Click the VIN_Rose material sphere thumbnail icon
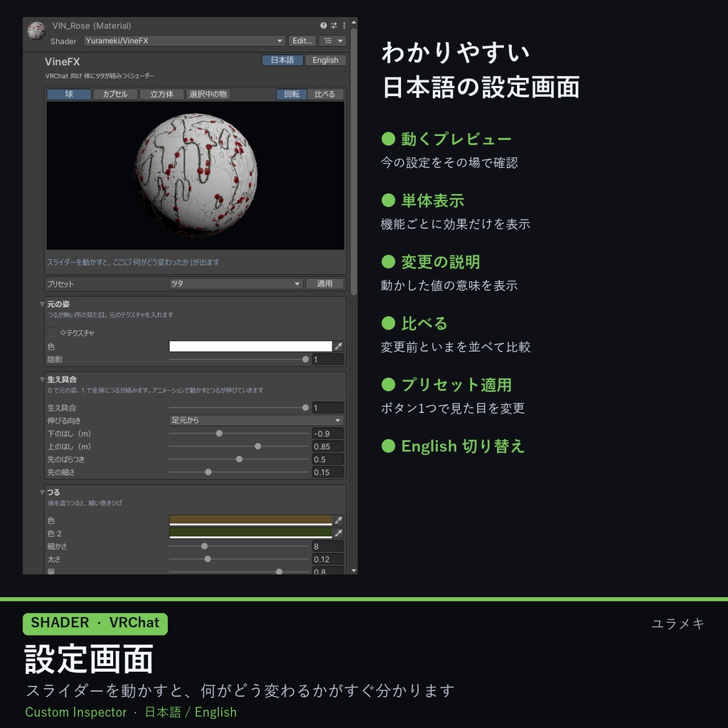Viewport: 728px width, 728px height. click(x=36, y=31)
